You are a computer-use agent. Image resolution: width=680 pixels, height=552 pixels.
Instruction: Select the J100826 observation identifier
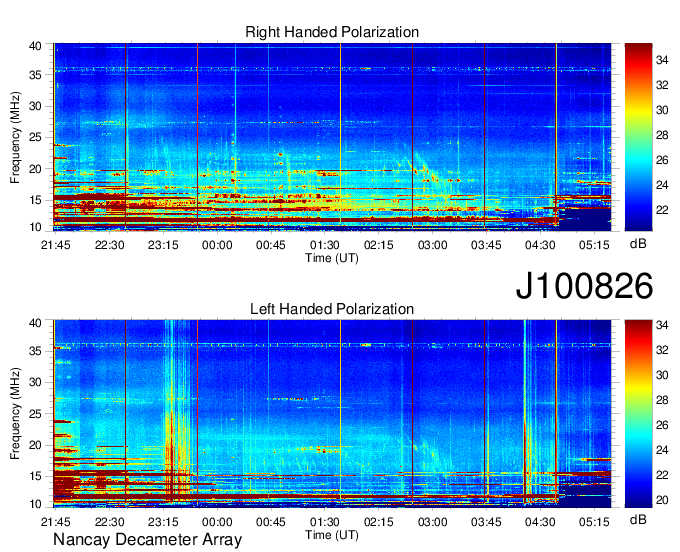584,285
